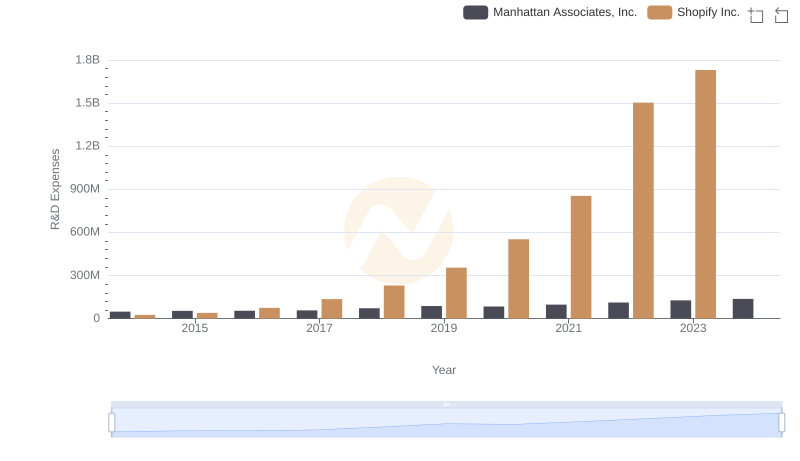Click the Manhattan Associates bar for 2024
The width and height of the screenshot is (800, 461).
743,309
